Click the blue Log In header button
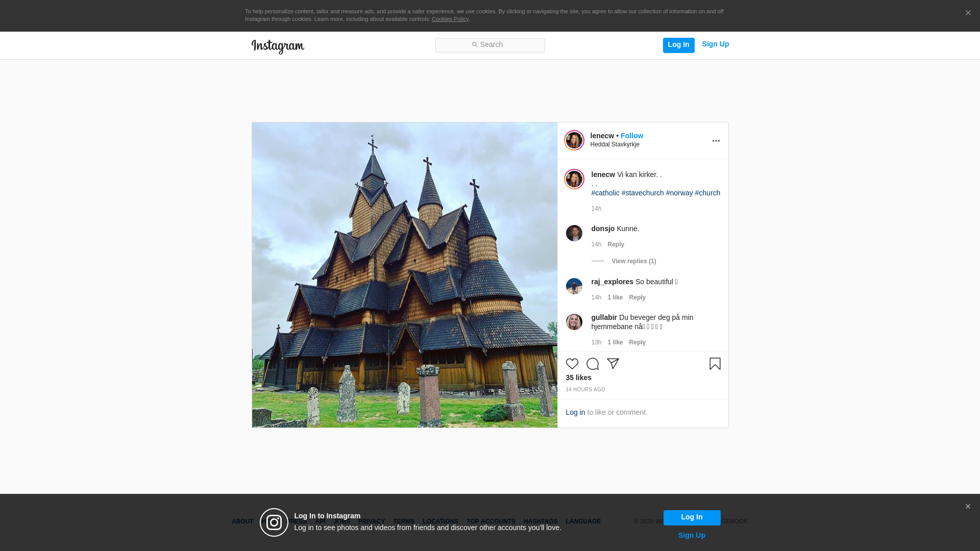Viewport: 980px width, 551px height. click(678, 45)
